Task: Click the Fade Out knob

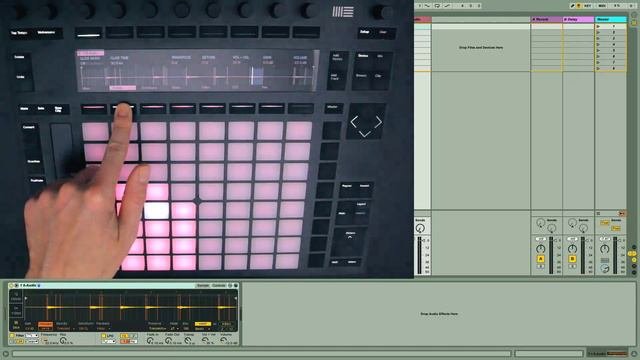Action: click(169, 341)
